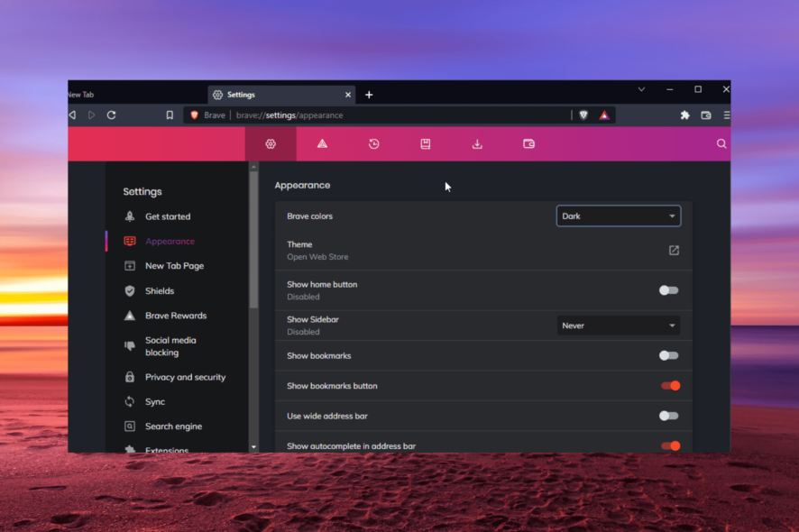The image size is (799, 532).
Task: Click the sidebar scrollbar thumb
Action: [x=253, y=240]
